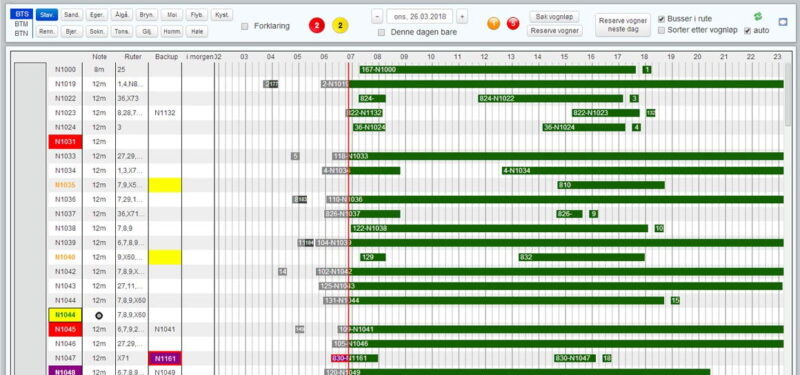Image resolution: width=800 pixels, height=375 pixels.
Task: Click the pink 830-N1161 schedule bar
Action: [355, 358]
